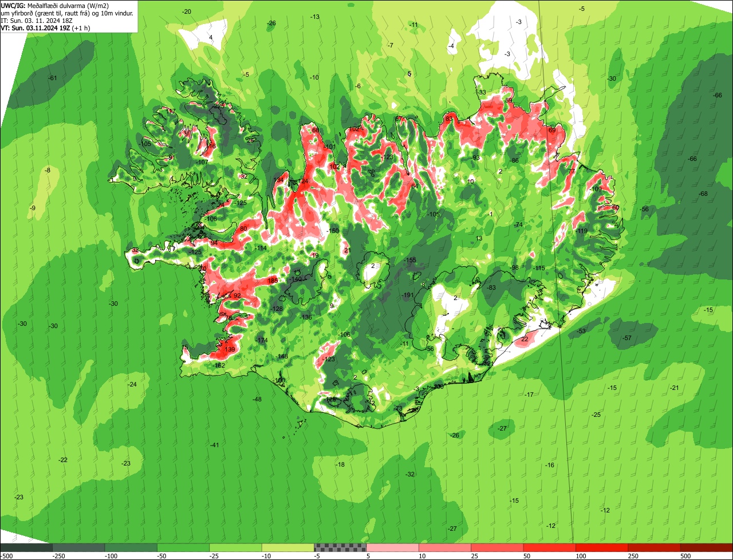The width and height of the screenshot is (733, 560).
Task: Click the '-32' value label
Action: click(410, 474)
